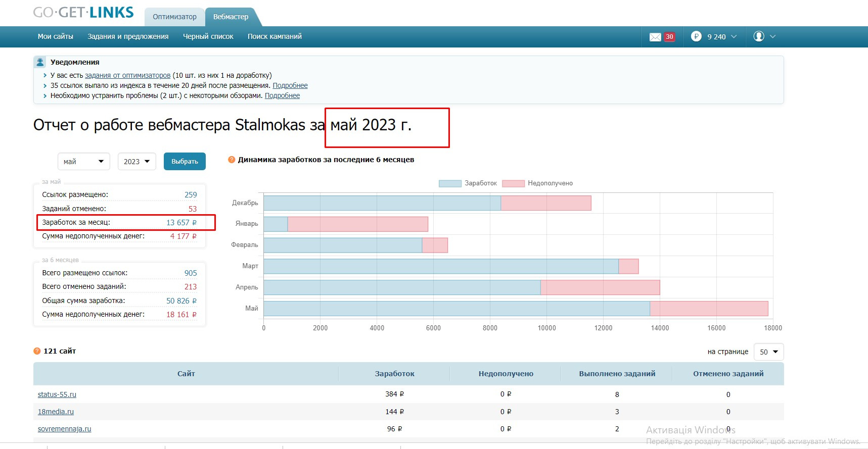Screen dimensions: 868x449
Task: Click help icon beside earnings dynamics heading
Action: pyautogui.click(x=232, y=160)
